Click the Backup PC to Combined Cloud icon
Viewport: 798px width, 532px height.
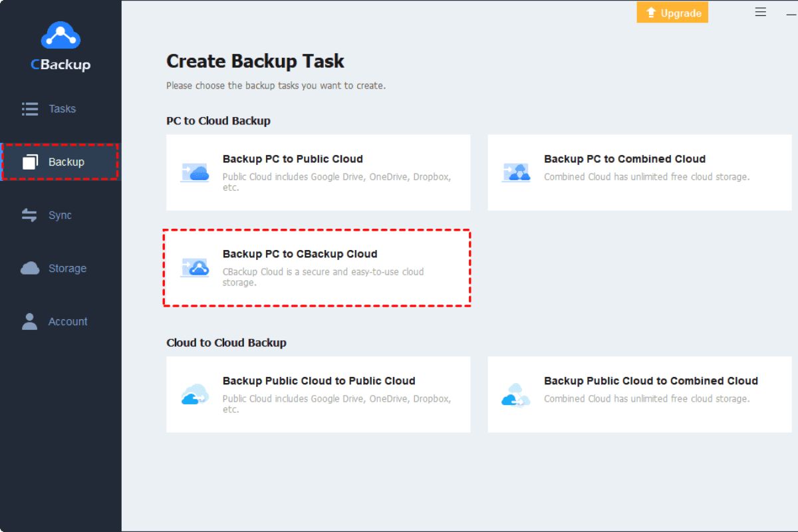click(x=516, y=172)
